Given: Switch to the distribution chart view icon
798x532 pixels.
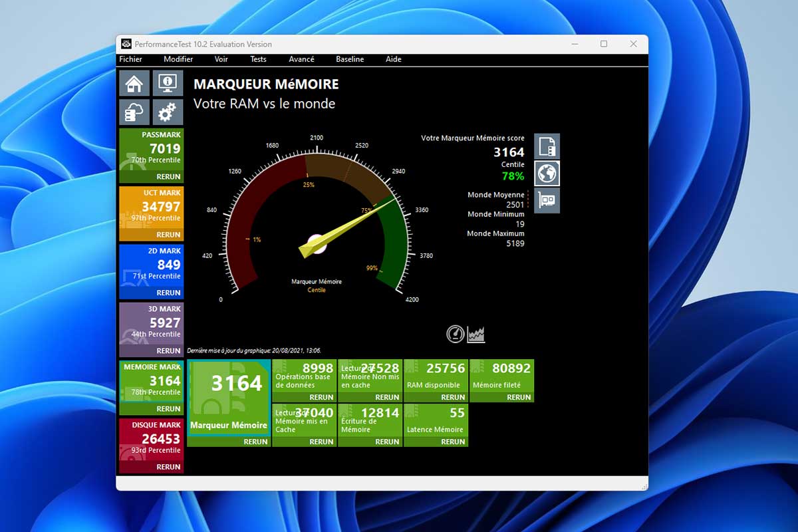Looking at the screenshot, I should pos(476,334).
